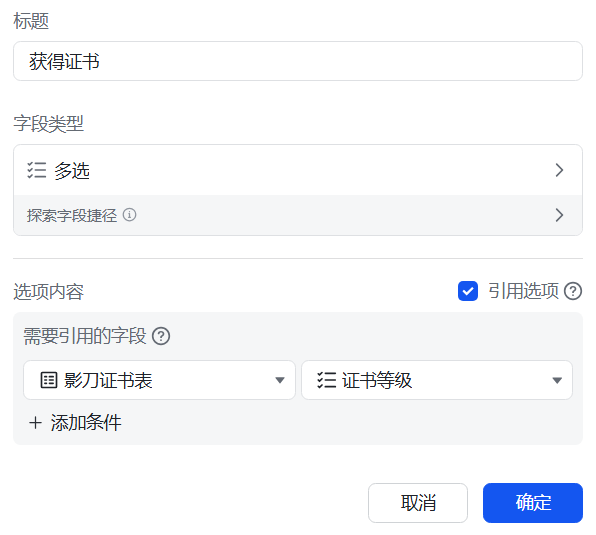
Task: Uncheck the 引用选项 checkbox
Action: point(468,291)
